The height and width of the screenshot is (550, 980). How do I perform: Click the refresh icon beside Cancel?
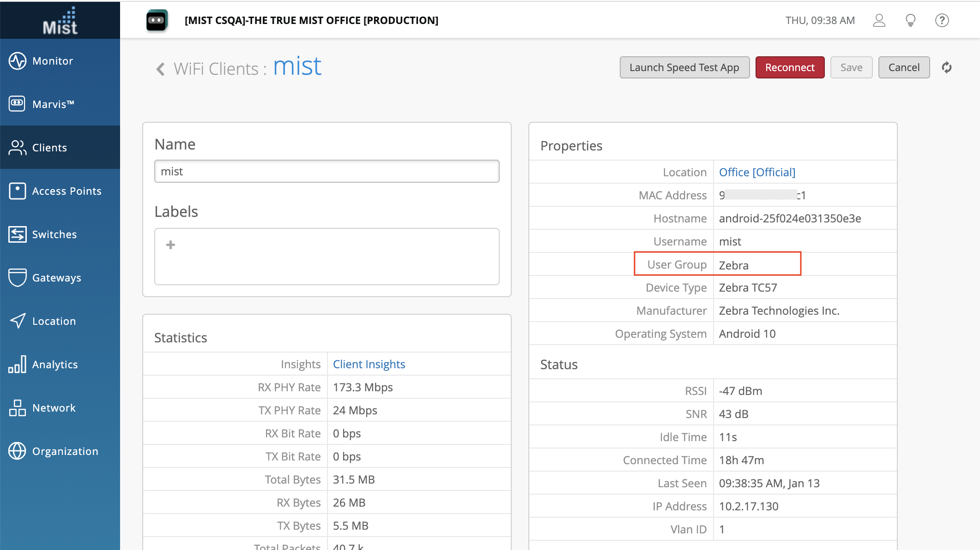point(946,68)
